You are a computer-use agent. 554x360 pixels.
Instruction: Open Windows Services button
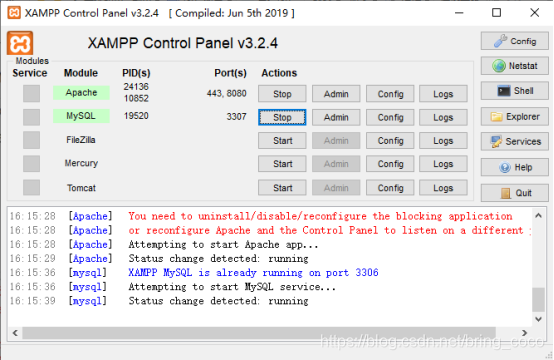(514, 141)
